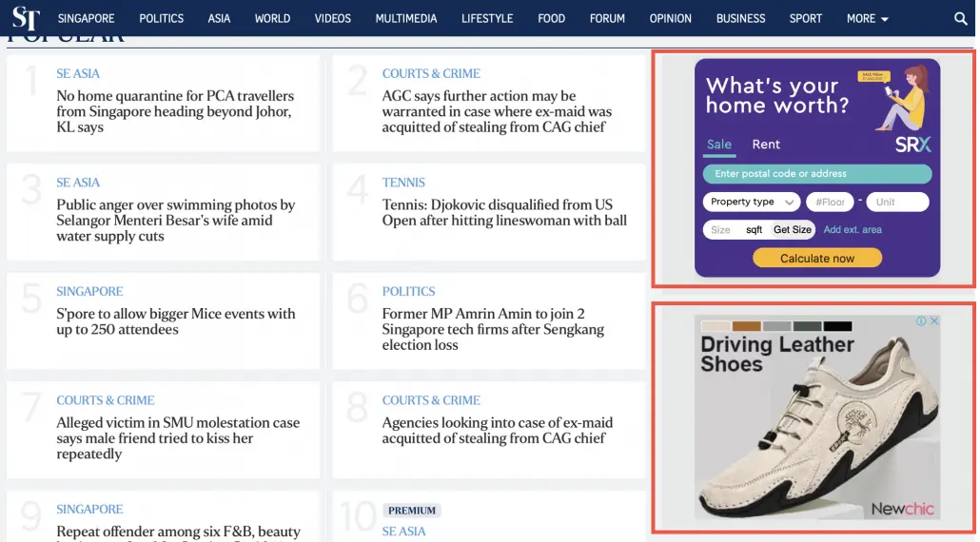Open the SINGAPORE nav section
980x542 pixels.
point(87,19)
